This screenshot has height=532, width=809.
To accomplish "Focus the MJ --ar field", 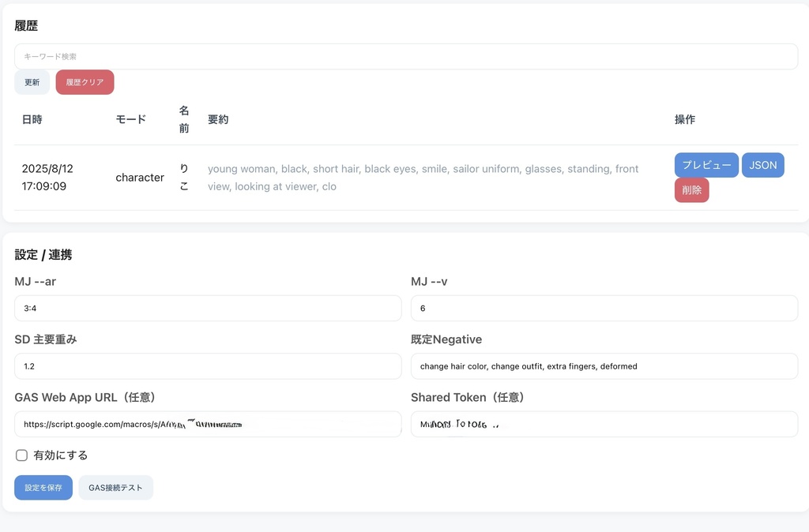I will [x=208, y=309].
